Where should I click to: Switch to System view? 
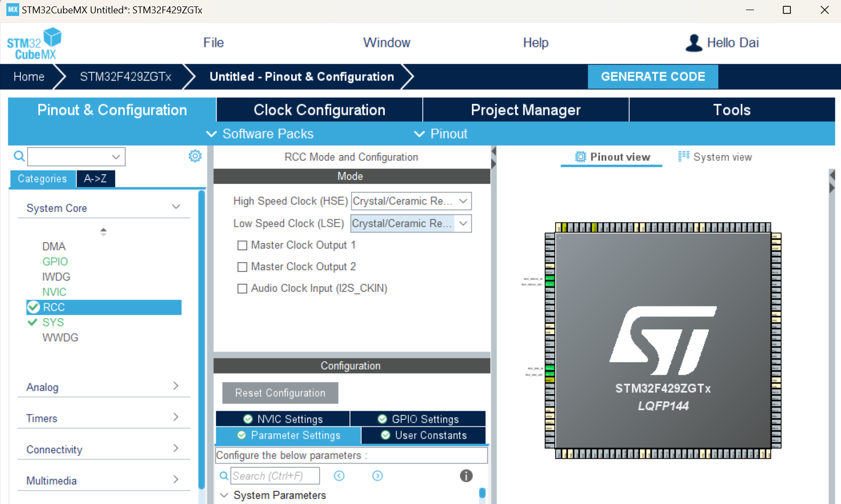coord(715,157)
